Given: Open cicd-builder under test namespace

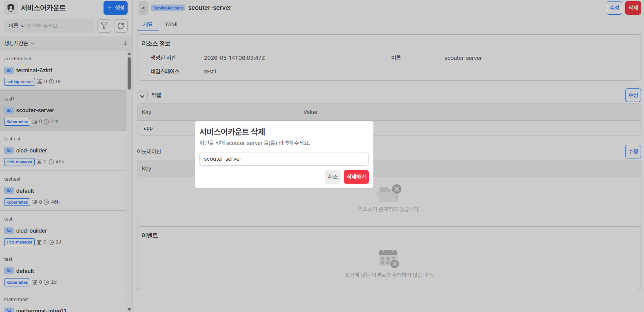Looking at the screenshot, I should pos(63,231).
